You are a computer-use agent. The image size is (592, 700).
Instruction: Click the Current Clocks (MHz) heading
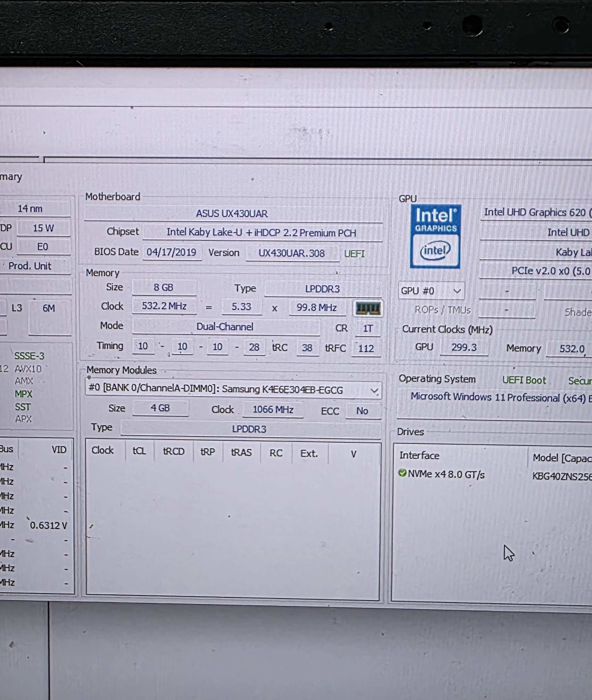(447, 329)
